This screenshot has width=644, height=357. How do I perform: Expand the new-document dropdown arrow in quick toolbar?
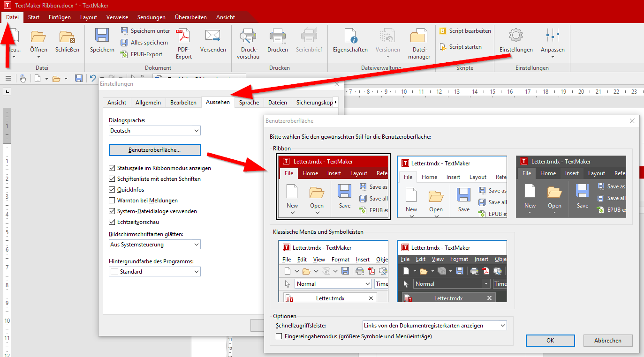click(46, 79)
